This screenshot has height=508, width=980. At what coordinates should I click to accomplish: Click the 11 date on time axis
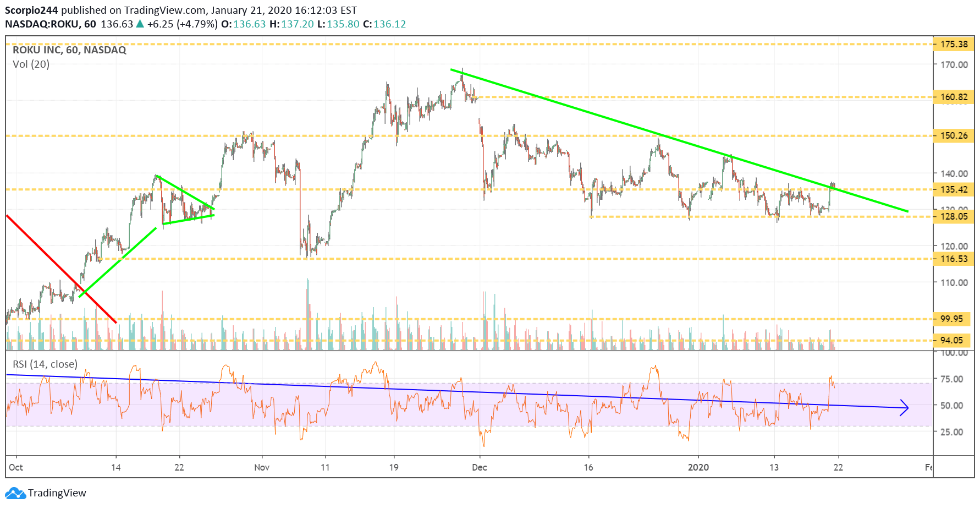coord(325,467)
